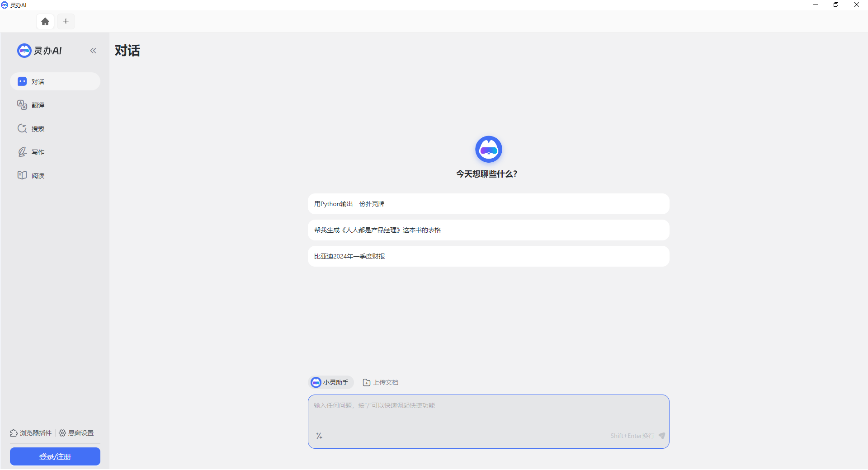Close the 灵办AI window

pyautogui.click(x=857, y=5)
